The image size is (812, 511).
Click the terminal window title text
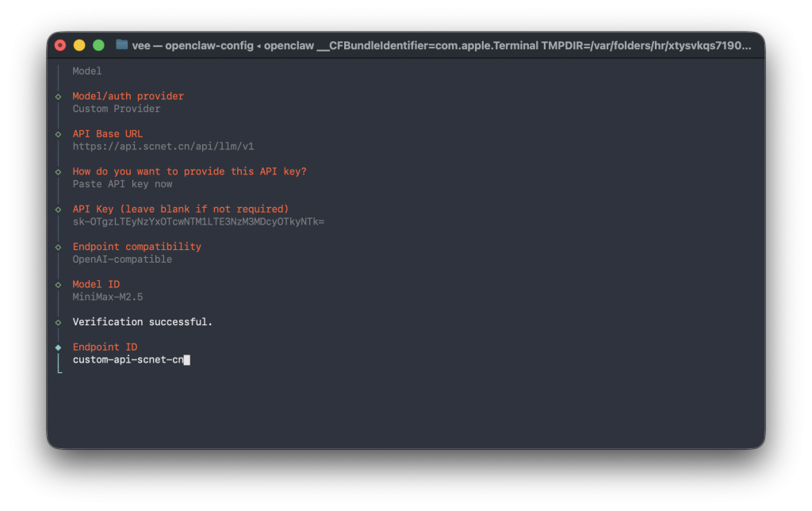pyautogui.click(x=441, y=45)
